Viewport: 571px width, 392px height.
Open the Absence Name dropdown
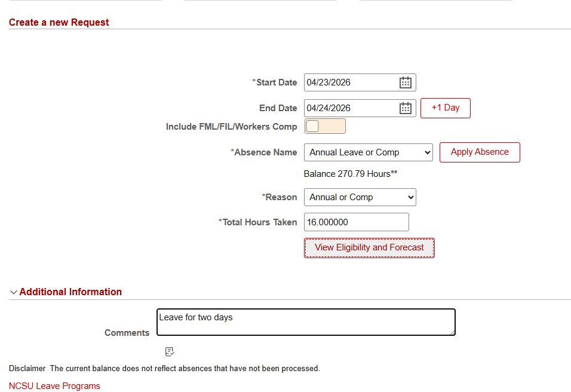click(x=369, y=152)
